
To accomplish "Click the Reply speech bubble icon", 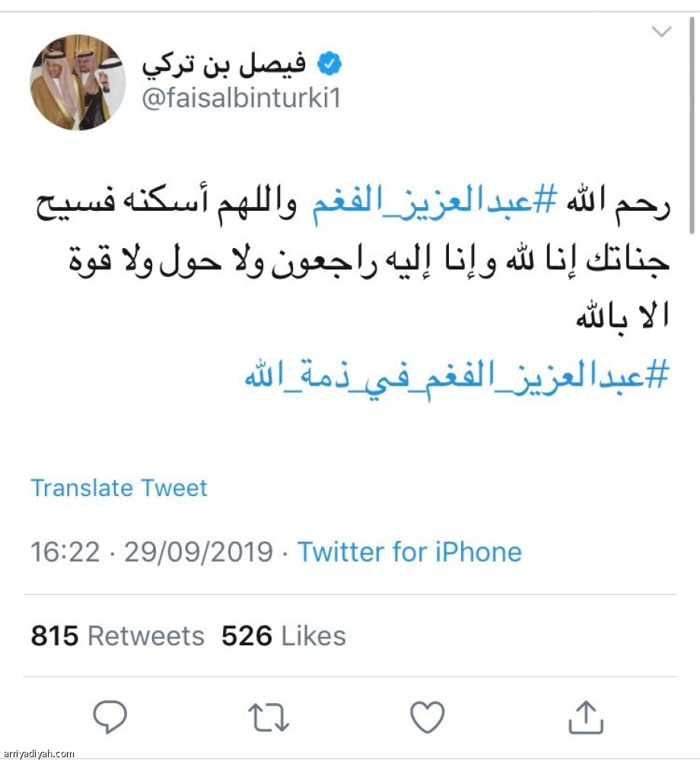I will 110,714.
